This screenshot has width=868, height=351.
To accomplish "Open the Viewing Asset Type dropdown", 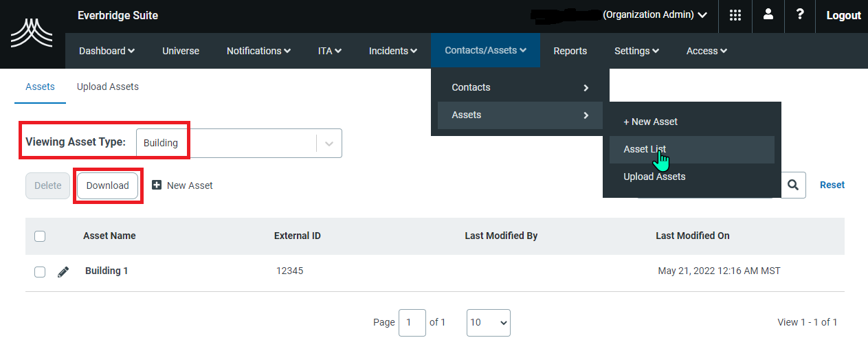I will [239, 143].
